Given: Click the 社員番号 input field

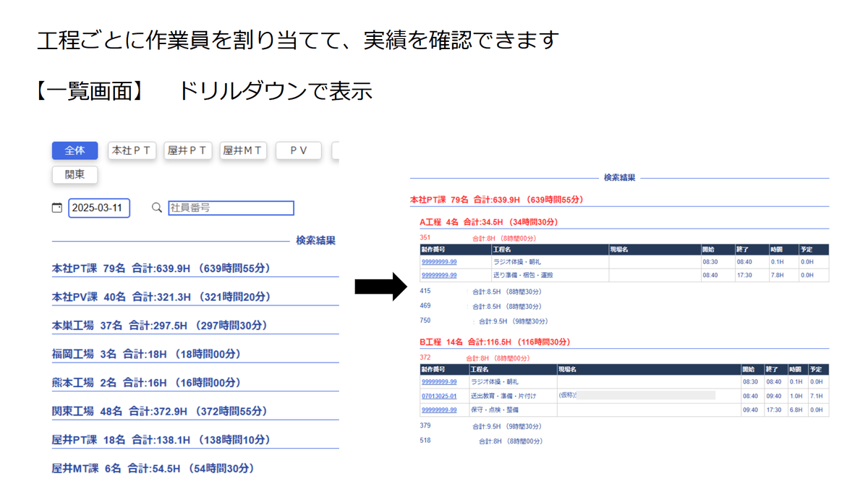Looking at the screenshot, I should point(230,208).
